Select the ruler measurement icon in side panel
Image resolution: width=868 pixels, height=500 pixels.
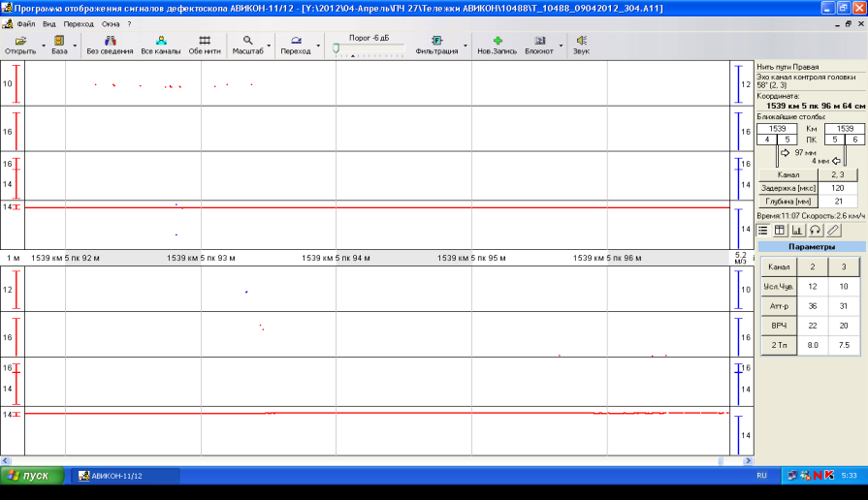[833, 230]
